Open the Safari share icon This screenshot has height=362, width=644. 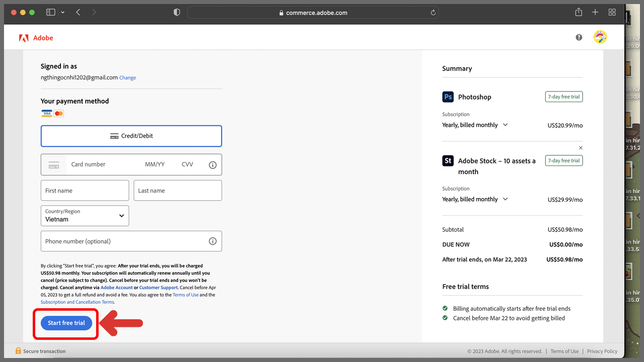tap(579, 12)
